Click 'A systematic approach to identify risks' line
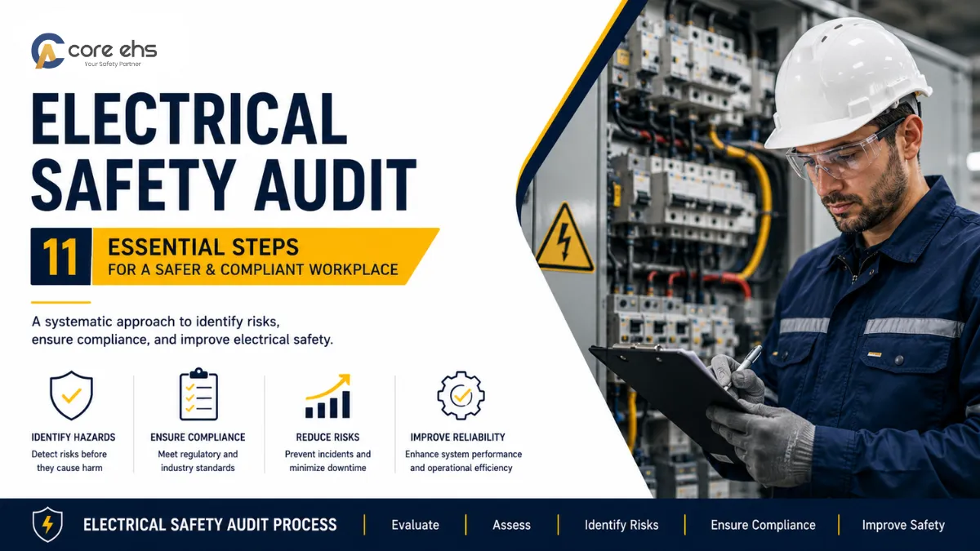 coord(156,320)
